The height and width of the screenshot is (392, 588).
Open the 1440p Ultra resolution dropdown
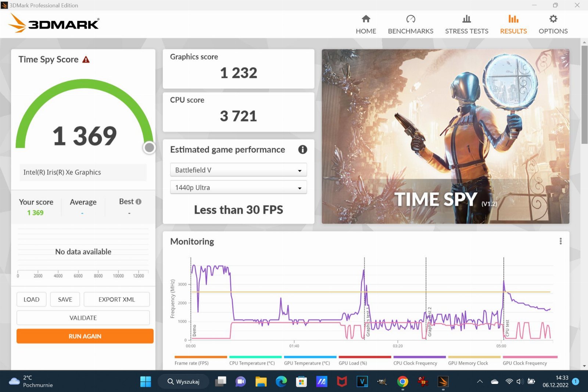click(239, 187)
